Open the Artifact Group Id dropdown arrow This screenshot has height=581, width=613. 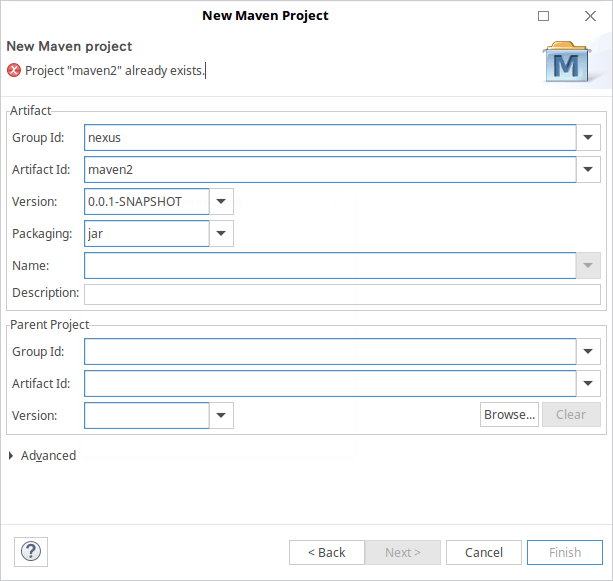click(588, 137)
